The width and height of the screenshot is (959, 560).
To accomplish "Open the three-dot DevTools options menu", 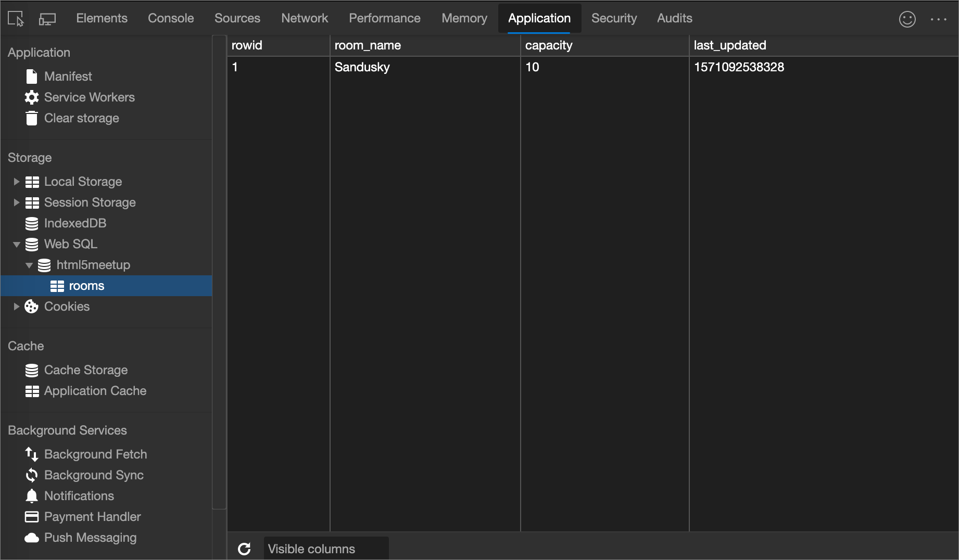I will [939, 19].
